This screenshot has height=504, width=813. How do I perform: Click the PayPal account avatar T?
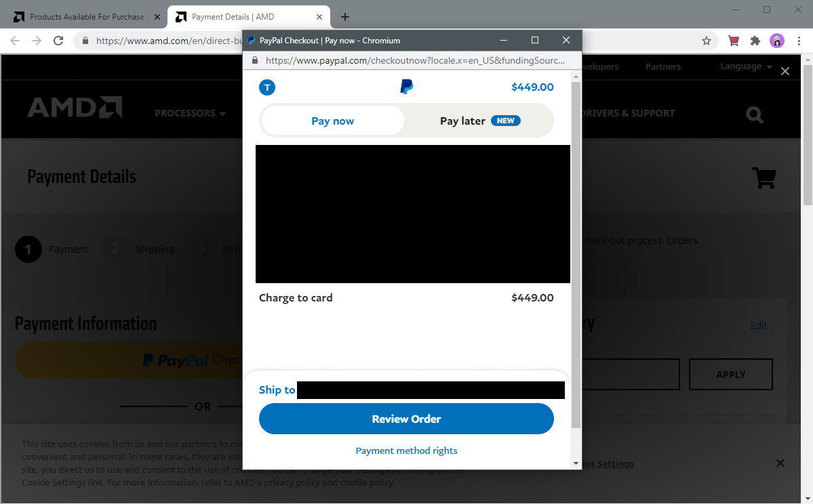pyautogui.click(x=267, y=87)
